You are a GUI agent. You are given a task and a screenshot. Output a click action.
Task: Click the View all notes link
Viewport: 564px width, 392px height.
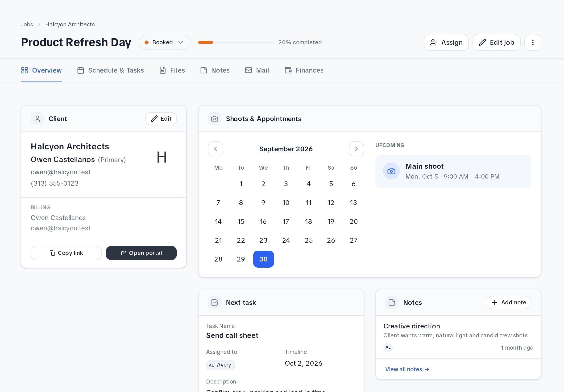click(x=407, y=369)
